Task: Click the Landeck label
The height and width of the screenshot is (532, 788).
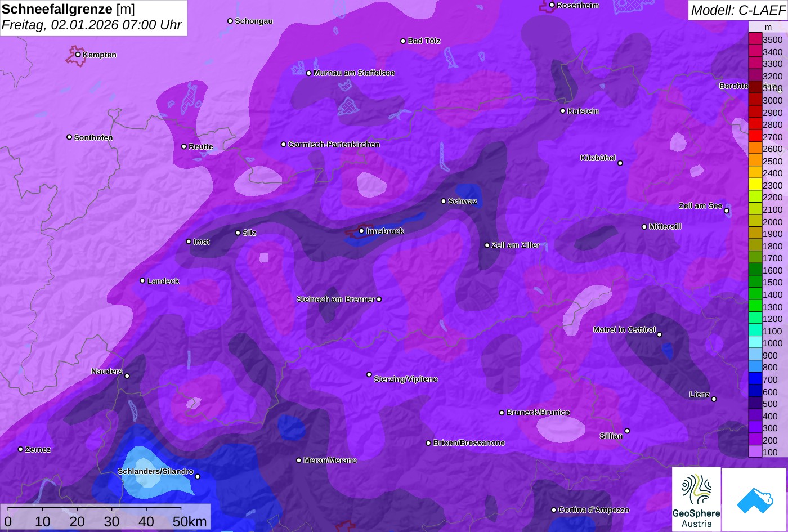Action: (x=163, y=281)
